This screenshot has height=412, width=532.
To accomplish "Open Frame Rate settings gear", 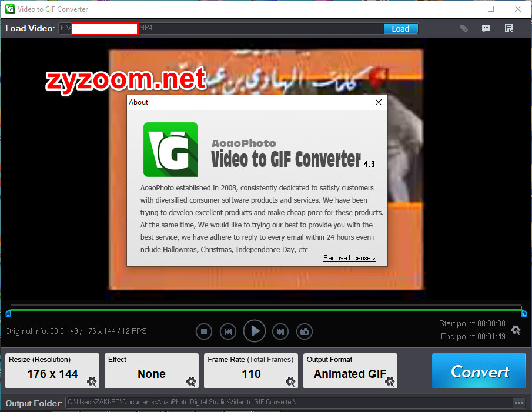I will (x=290, y=381).
